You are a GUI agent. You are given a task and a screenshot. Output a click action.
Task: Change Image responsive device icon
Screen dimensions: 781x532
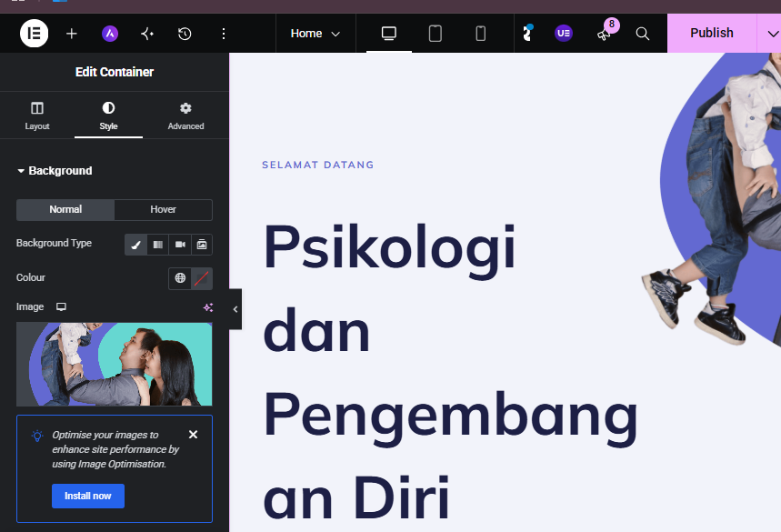click(x=61, y=306)
